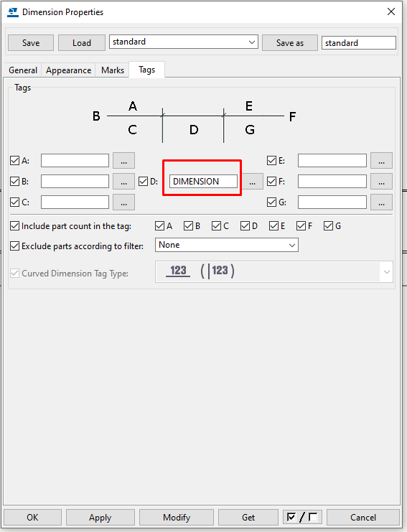Click the tag E text field
This screenshot has width=407, height=532.
point(332,161)
